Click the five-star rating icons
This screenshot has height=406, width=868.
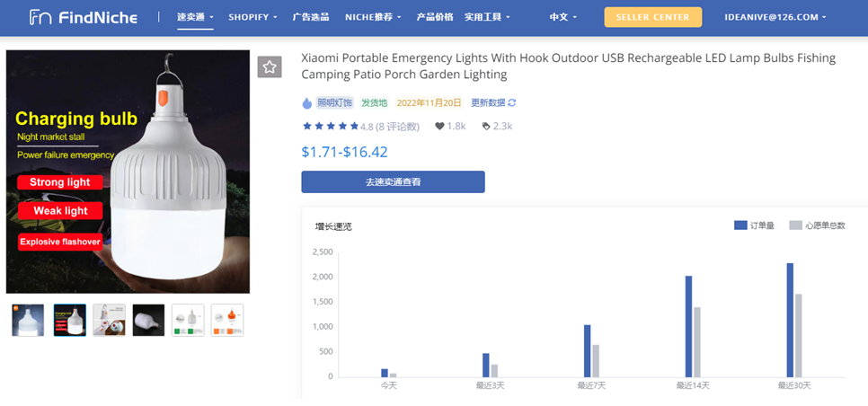point(331,126)
